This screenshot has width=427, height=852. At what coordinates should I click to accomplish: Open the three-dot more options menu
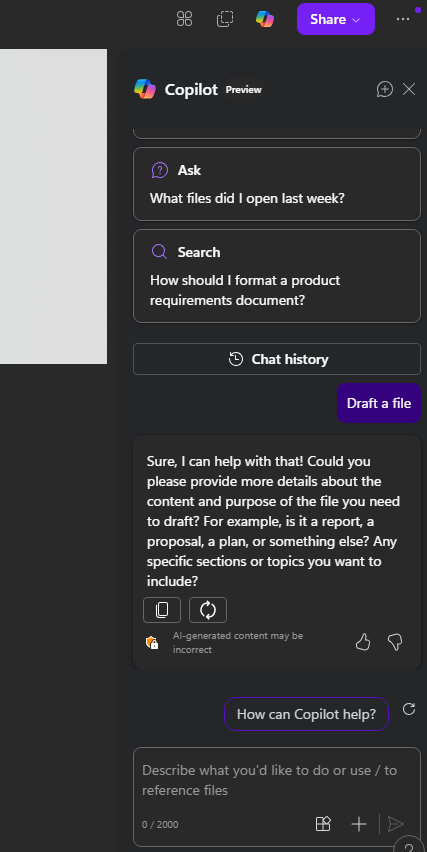[403, 19]
